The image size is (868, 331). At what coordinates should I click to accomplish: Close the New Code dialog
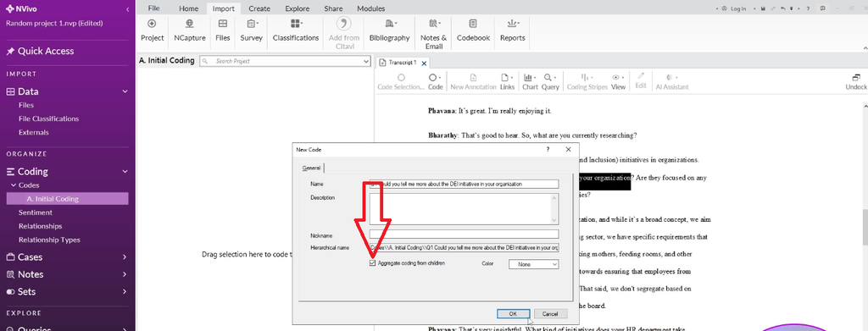pos(568,149)
